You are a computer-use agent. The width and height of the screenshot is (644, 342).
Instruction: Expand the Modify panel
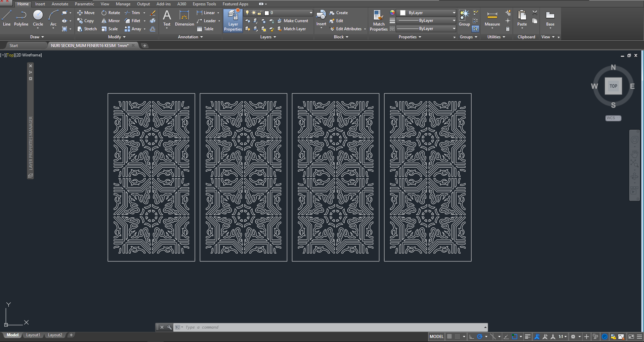(117, 37)
